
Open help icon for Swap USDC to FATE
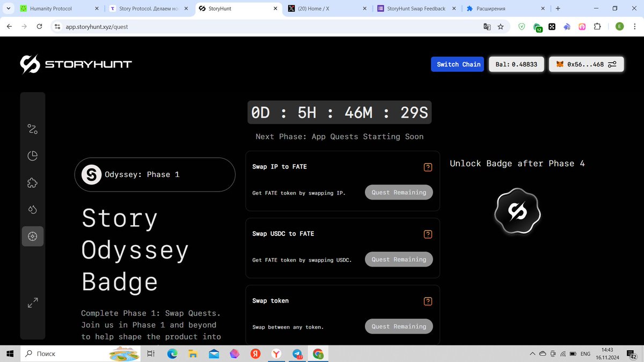pos(428,234)
